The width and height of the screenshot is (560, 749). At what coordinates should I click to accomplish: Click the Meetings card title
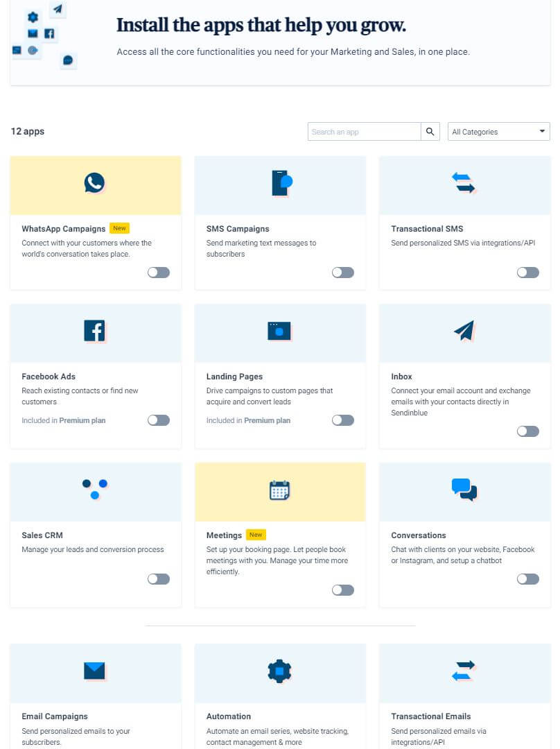point(224,535)
